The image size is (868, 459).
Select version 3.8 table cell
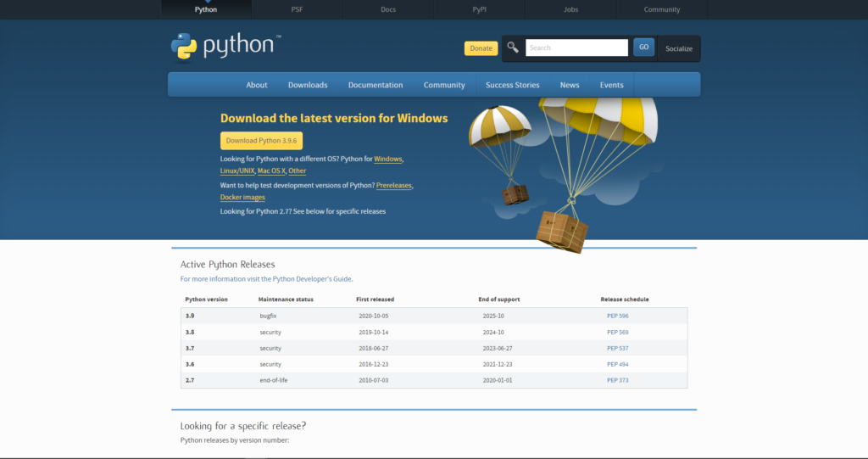pos(190,333)
